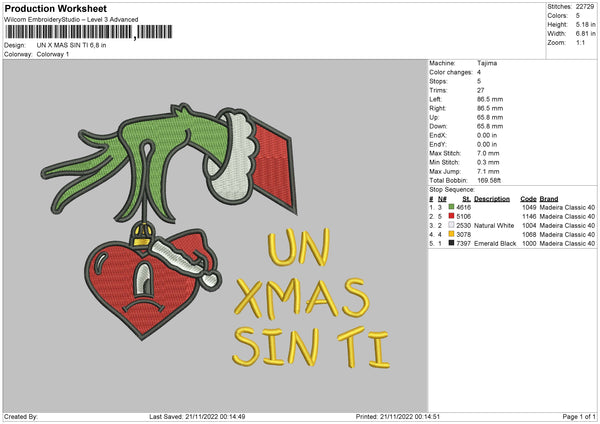Select thread code 1049
Viewport: 600px width, 424px height.
[529, 207]
